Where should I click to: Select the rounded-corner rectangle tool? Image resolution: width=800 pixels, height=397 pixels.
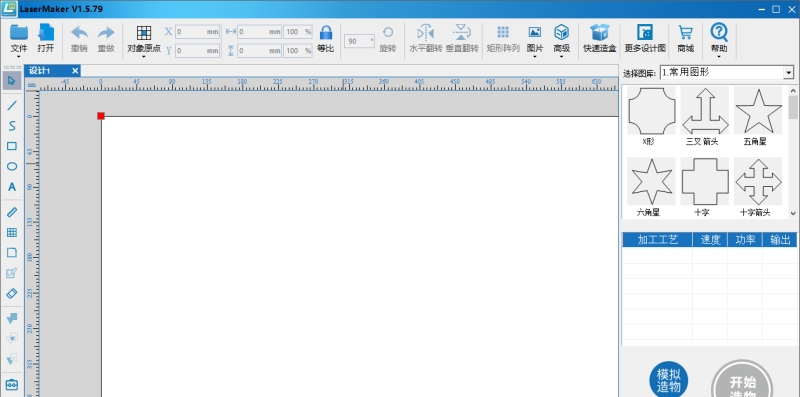12,253
